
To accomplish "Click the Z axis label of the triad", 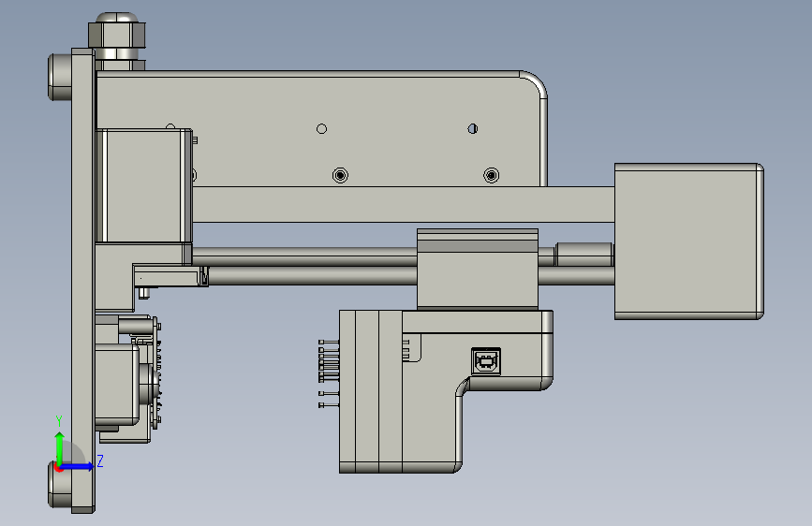I will (x=100, y=460).
